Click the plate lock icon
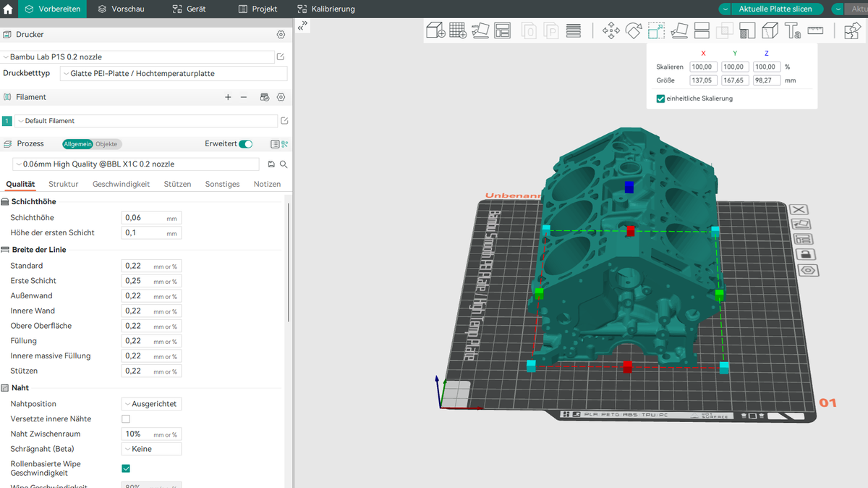This screenshot has height=488, width=868. (805, 254)
